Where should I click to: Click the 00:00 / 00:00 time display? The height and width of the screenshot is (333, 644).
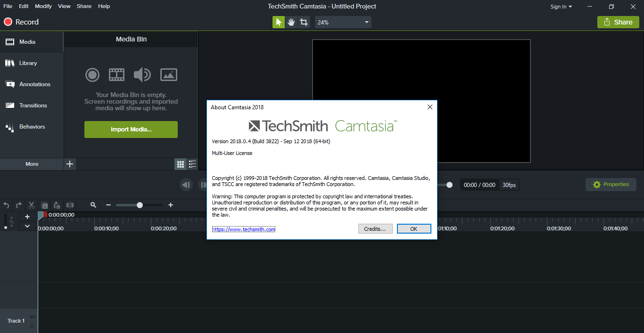click(x=479, y=185)
